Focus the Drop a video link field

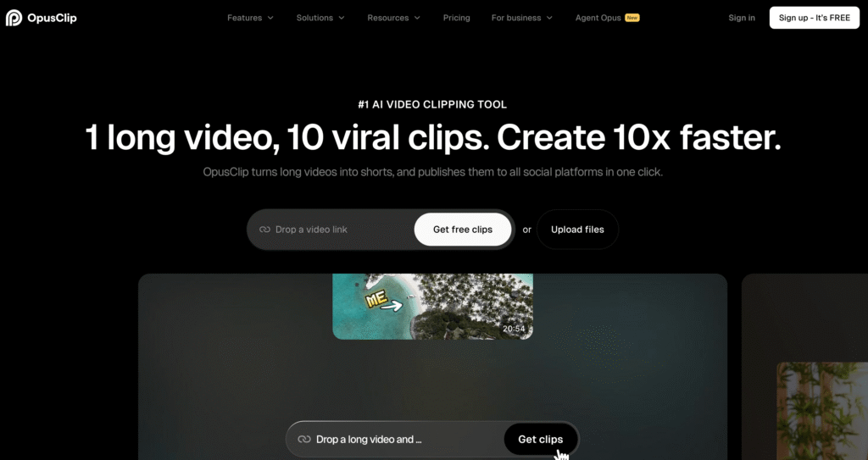(x=331, y=230)
